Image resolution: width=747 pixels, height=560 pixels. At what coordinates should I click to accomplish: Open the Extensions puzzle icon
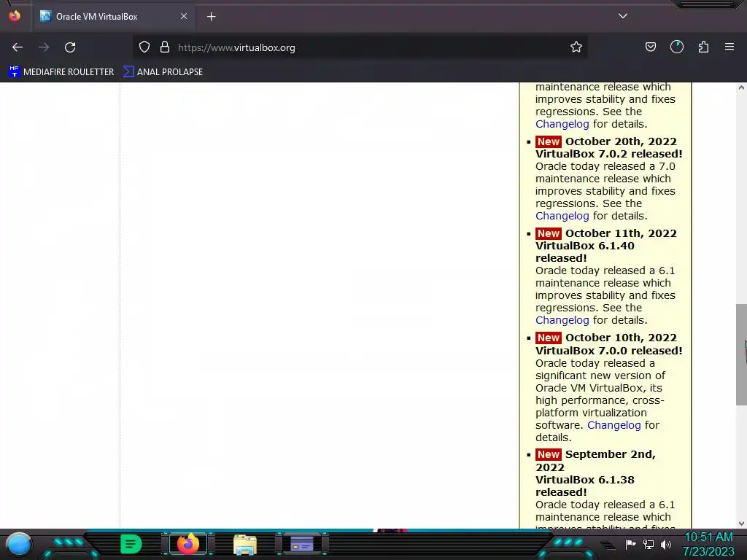click(x=704, y=47)
